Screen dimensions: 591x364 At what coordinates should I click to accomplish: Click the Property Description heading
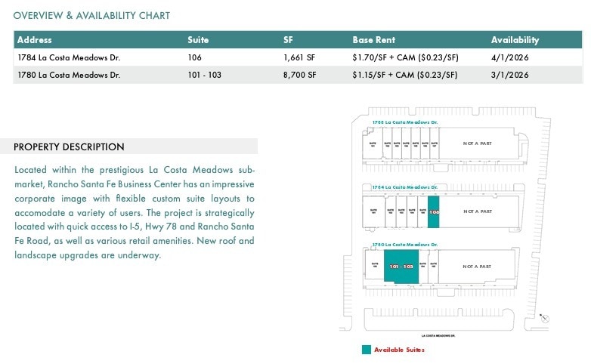pyautogui.click(x=69, y=147)
